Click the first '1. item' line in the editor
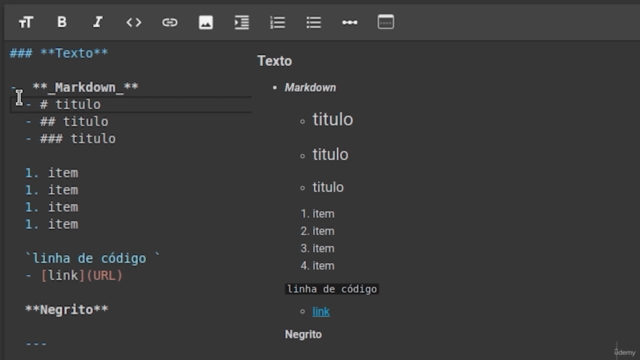Viewport: 640px width, 360px height. (51, 173)
